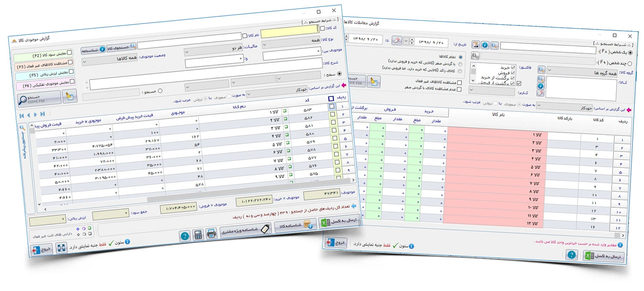
Task: Click the person lookup icon beside search box
Action: 475,45
